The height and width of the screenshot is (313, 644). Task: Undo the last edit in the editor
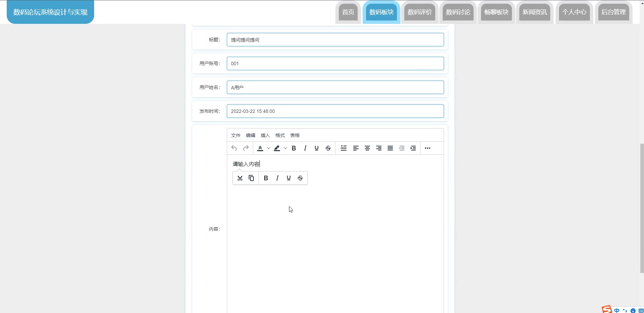pyautogui.click(x=234, y=148)
